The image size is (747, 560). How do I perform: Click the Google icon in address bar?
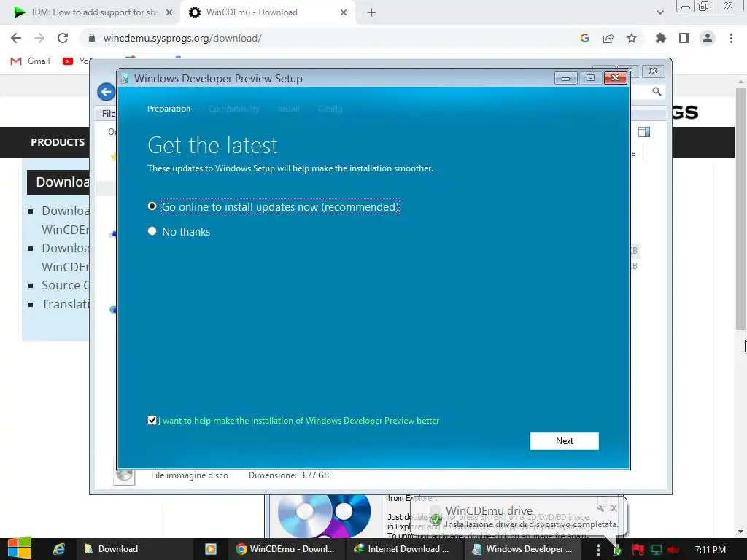click(x=585, y=38)
